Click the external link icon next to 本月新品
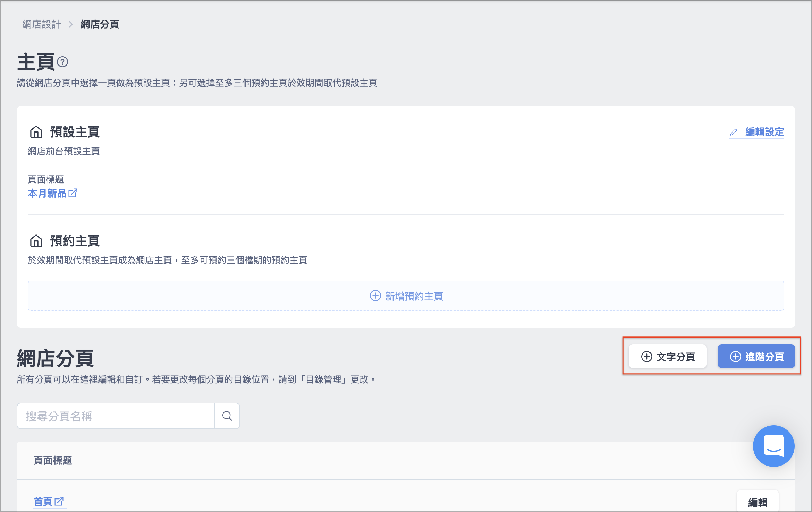 [73, 193]
